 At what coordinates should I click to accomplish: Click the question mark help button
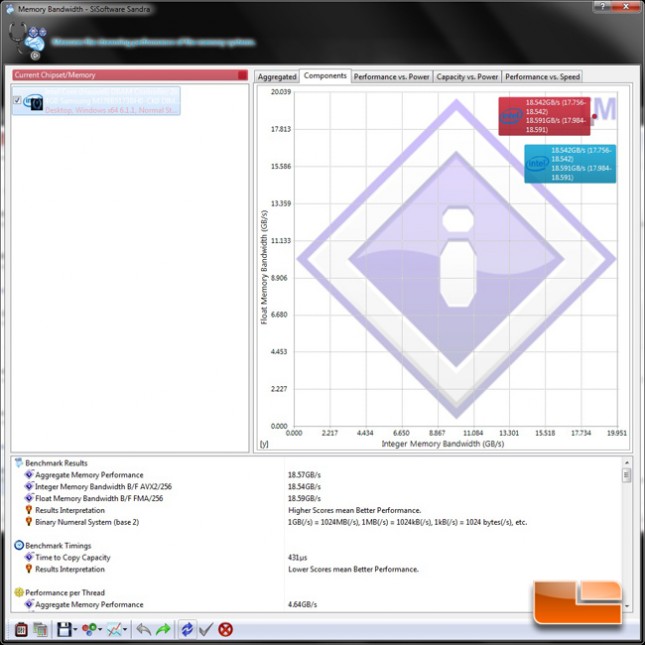604,6
